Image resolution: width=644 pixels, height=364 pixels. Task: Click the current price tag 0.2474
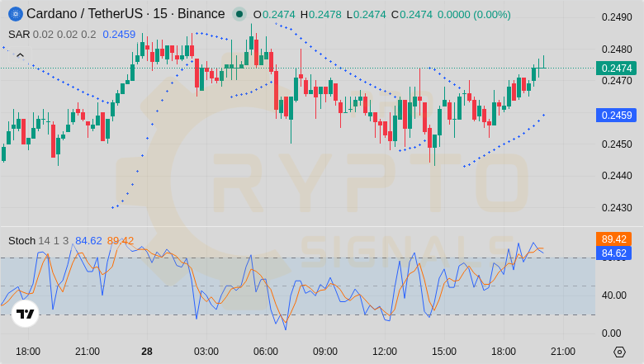(616, 69)
